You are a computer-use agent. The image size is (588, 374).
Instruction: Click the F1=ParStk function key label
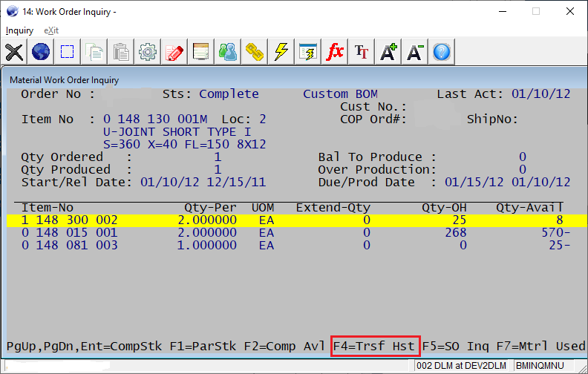coord(203,346)
